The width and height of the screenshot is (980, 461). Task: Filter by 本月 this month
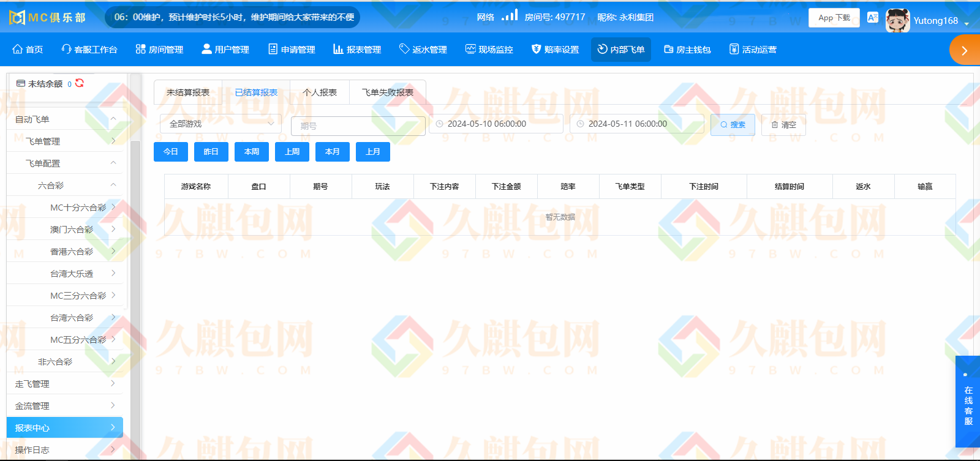click(333, 152)
